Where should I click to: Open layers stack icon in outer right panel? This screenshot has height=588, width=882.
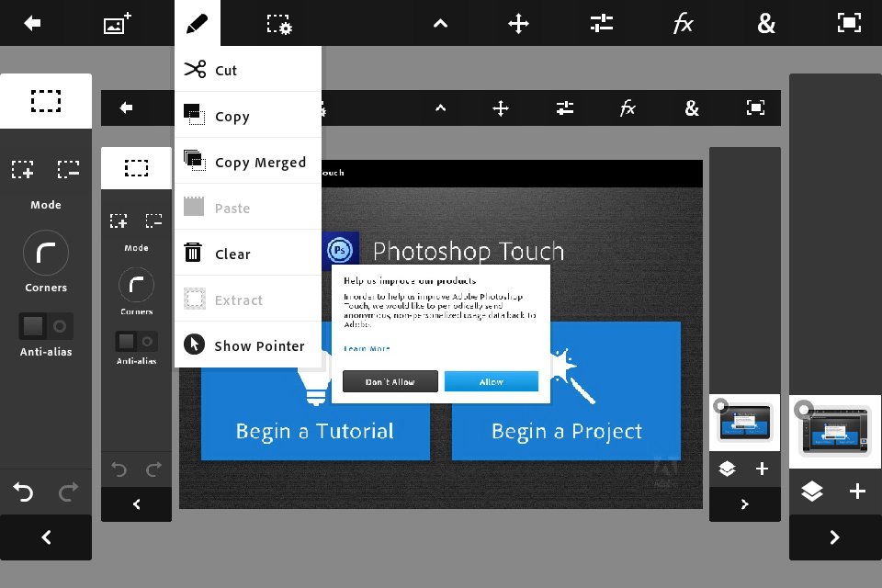[x=811, y=492]
